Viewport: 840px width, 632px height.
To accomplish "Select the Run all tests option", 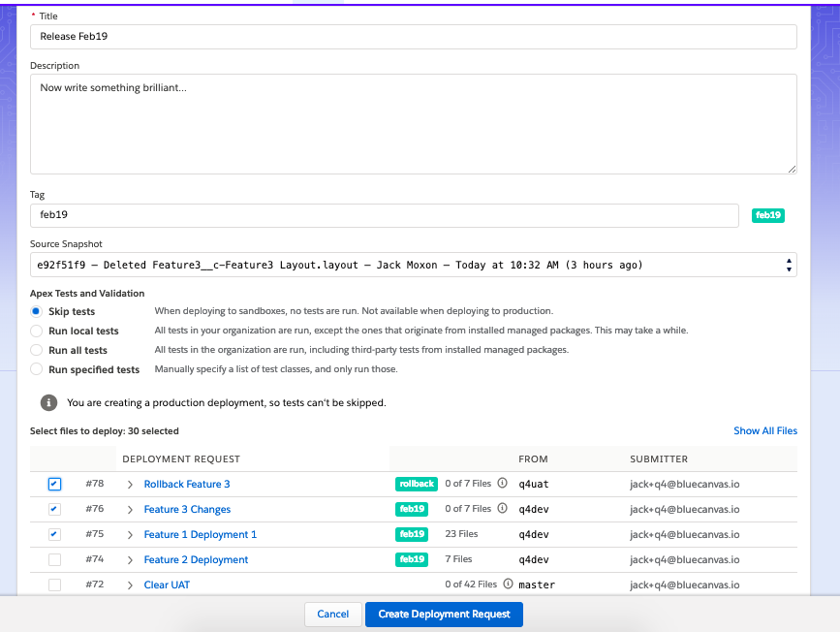I will pyautogui.click(x=36, y=350).
